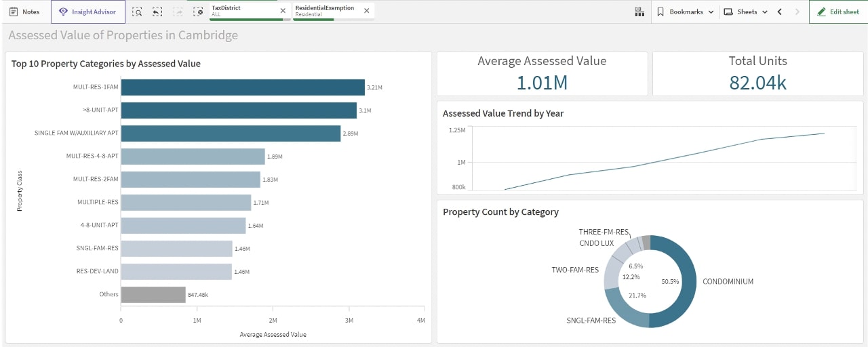Expand the Sheets dropdown

tap(745, 12)
